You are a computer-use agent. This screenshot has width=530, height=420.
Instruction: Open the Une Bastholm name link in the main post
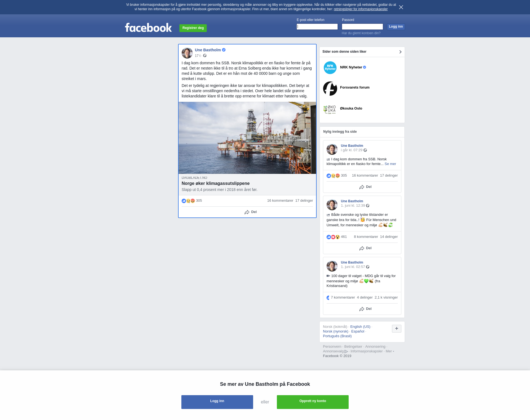tap(208, 50)
